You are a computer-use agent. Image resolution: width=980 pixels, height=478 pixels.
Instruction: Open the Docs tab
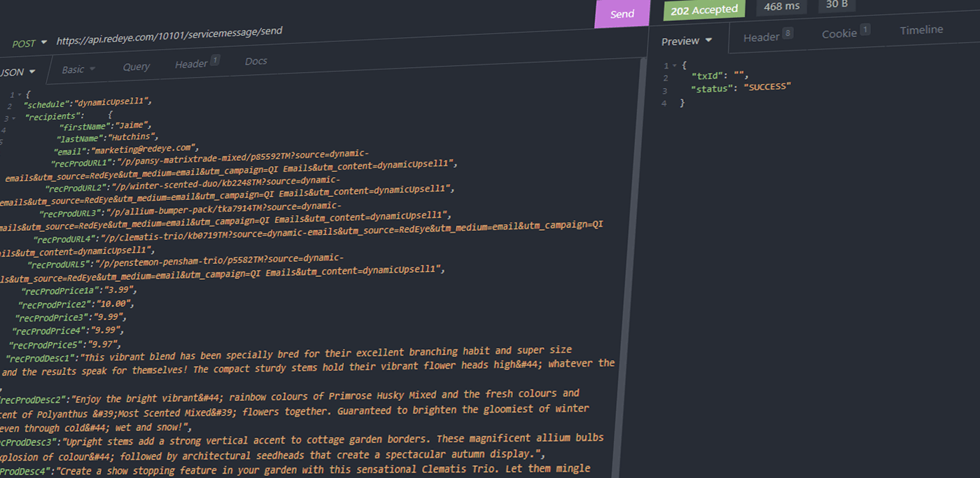tap(255, 61)
